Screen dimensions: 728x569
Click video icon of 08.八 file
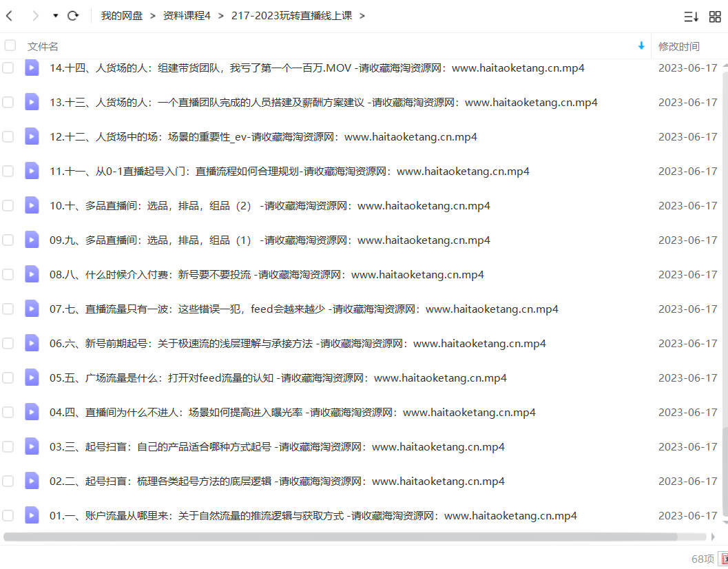click(x=32, y=275)
